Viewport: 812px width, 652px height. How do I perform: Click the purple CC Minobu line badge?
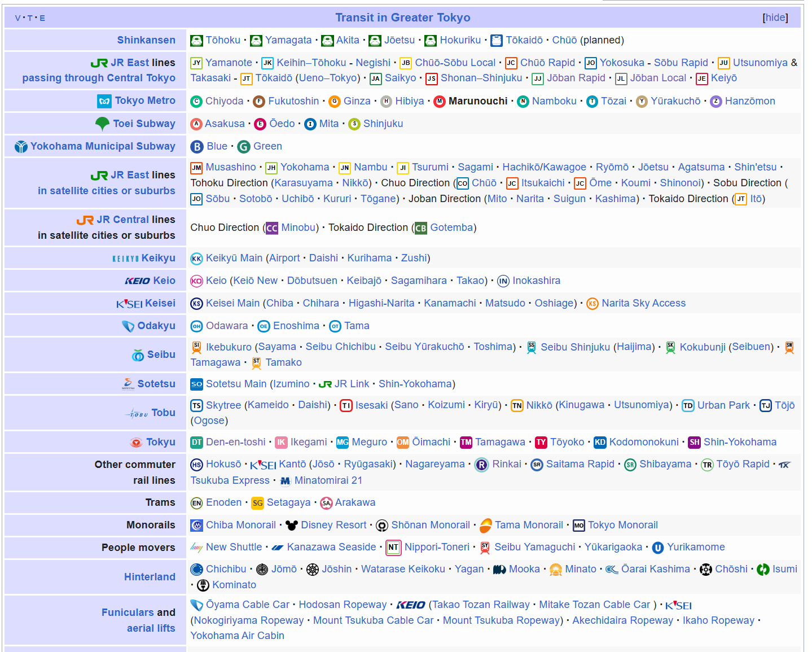[272, 228]
